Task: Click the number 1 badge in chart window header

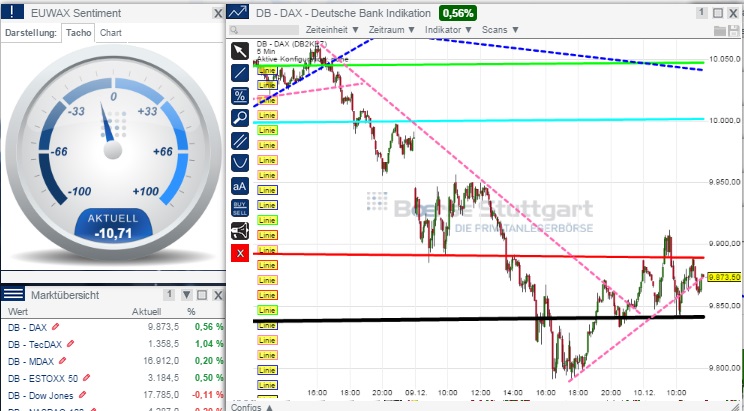Action: [702, 13]
